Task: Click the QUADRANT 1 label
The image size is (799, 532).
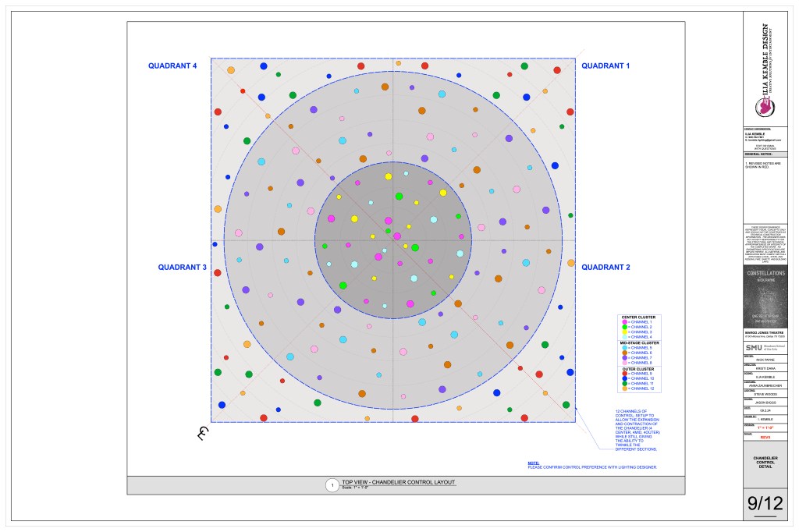Action: (x=605, y=66)
